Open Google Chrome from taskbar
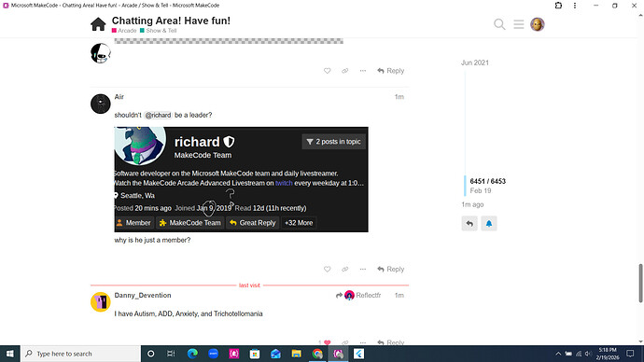This screenshot has width=644, height=362. point(317,354)
